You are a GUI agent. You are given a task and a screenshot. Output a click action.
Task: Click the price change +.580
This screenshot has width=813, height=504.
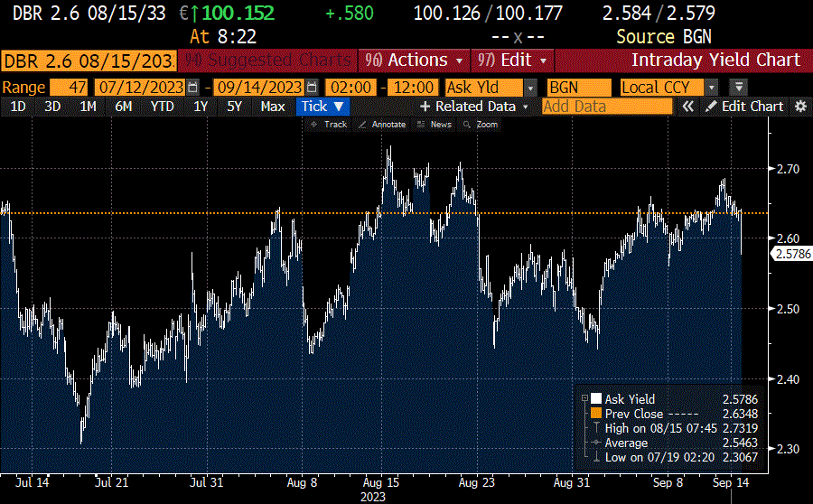(349, 13)
